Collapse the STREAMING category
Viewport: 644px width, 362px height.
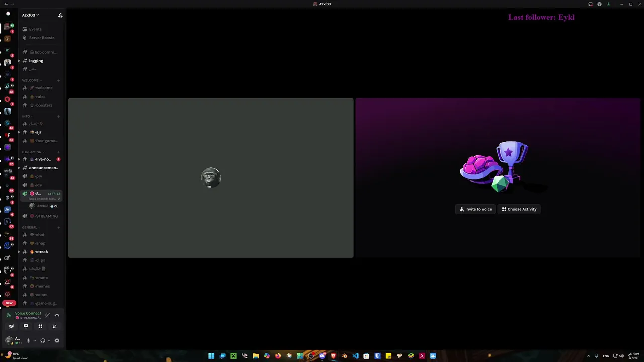[x=32, y=152]
